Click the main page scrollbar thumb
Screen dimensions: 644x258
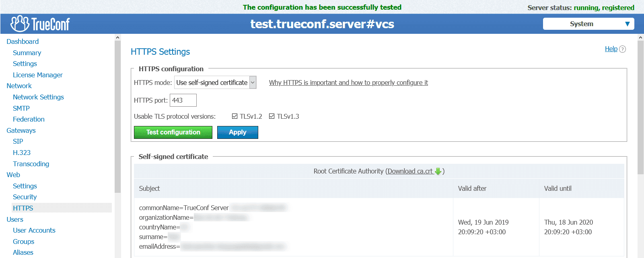641,107
